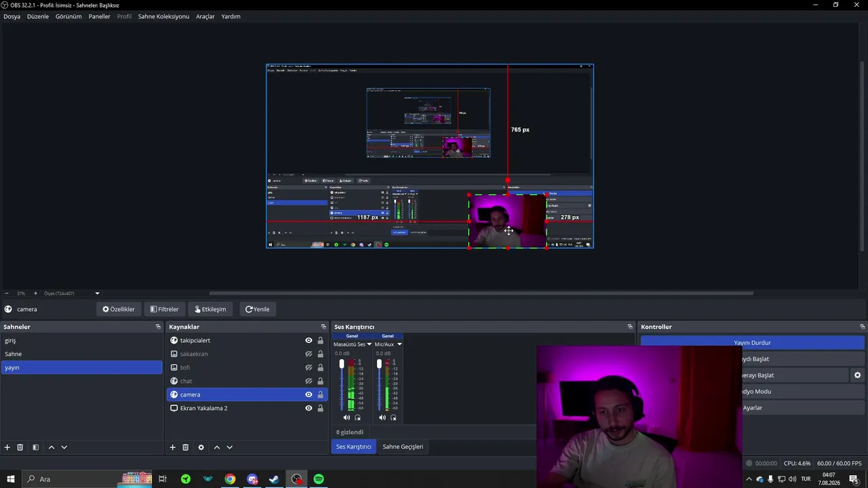Toggle lock on camera source
The width and height of the screenshot is (868, 488).
[x=320, y=394]
